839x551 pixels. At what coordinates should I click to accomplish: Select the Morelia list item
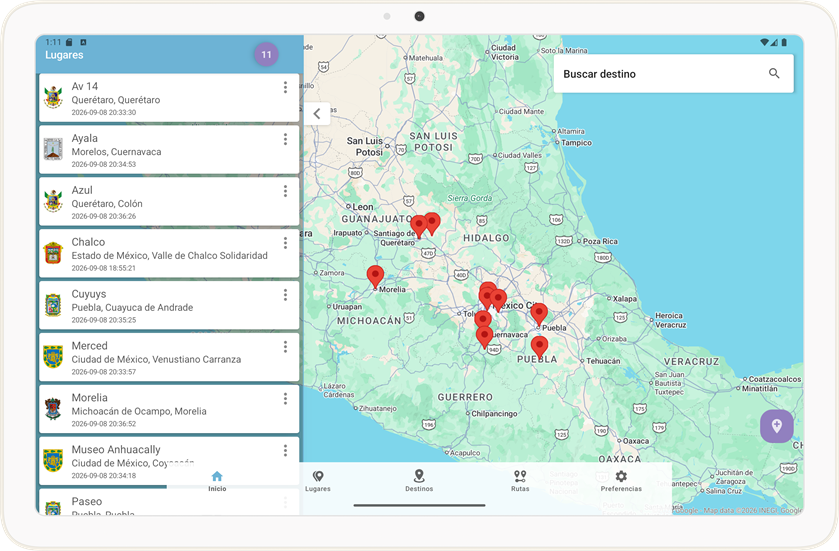[169, 410]
